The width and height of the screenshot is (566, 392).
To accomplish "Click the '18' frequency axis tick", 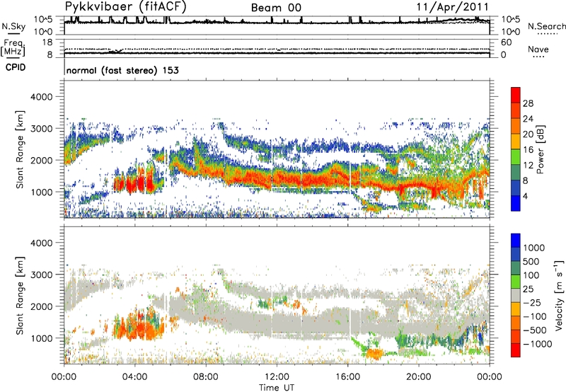I will click(47, 42).
